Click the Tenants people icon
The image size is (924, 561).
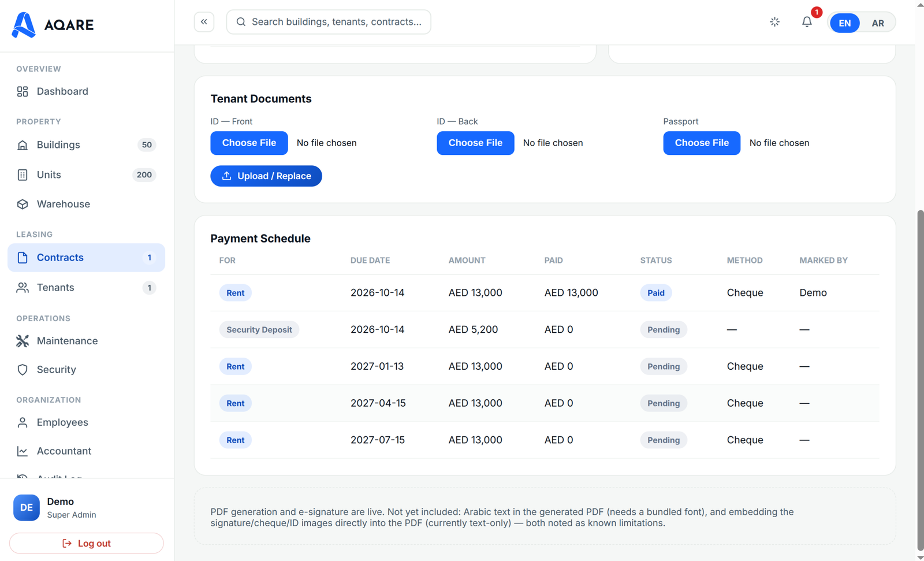click(23, 288)
